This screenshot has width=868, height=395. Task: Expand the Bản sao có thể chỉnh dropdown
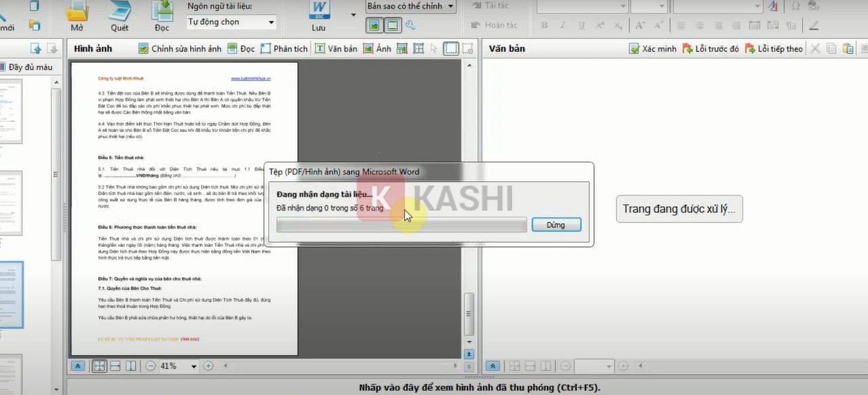(450, 7)
